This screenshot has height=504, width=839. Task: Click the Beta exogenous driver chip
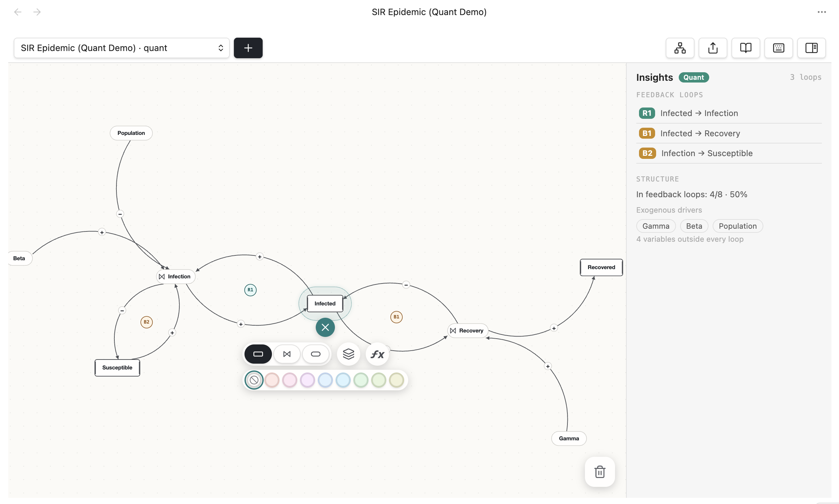click(x=694, y=226)
